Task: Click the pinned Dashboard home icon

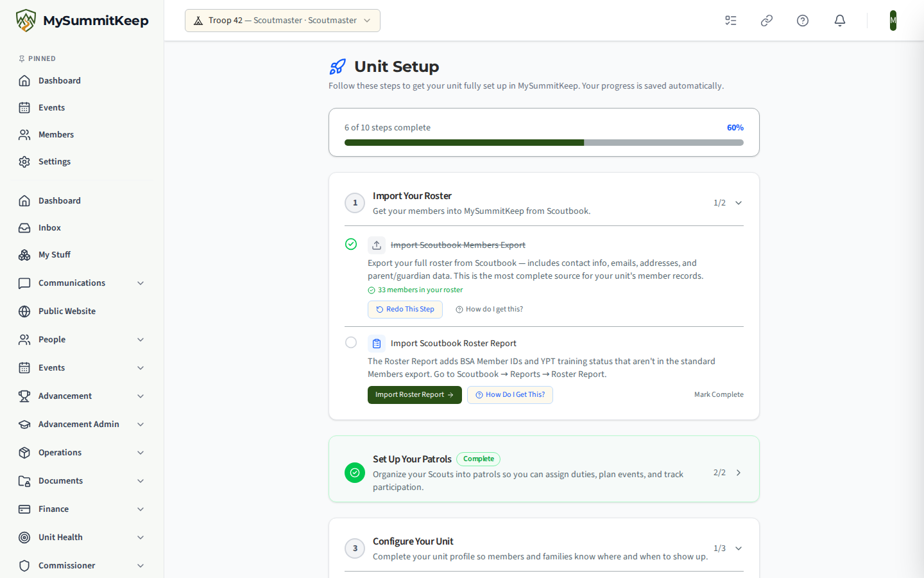Action: [x=24, y=81]
